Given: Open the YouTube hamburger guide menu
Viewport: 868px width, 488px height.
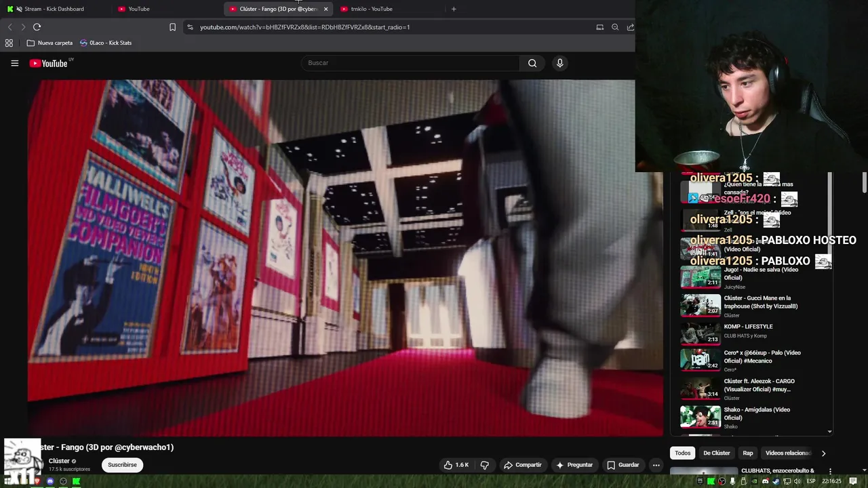Looking at the screenshot, I should 14,63.
